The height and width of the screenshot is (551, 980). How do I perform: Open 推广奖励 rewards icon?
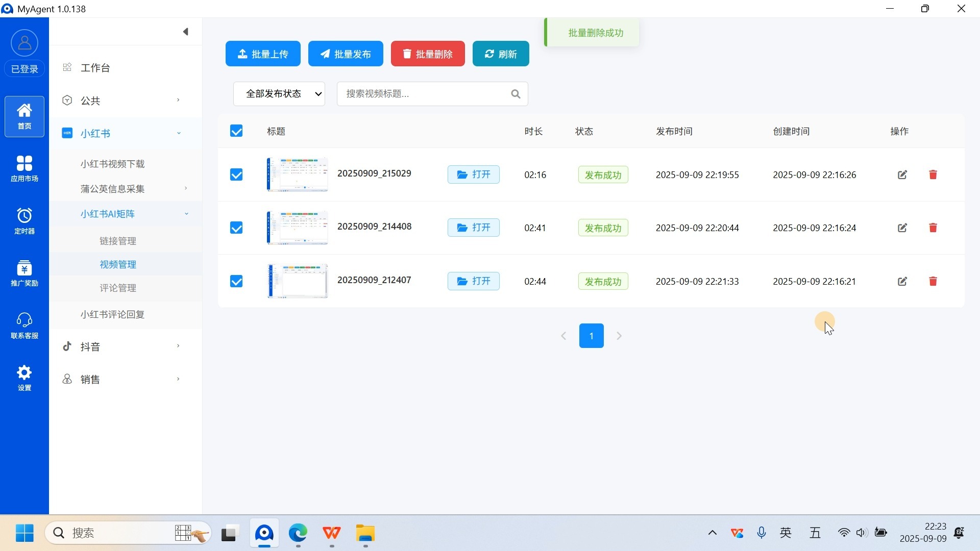pyautogui.click(x=24, y=273)
